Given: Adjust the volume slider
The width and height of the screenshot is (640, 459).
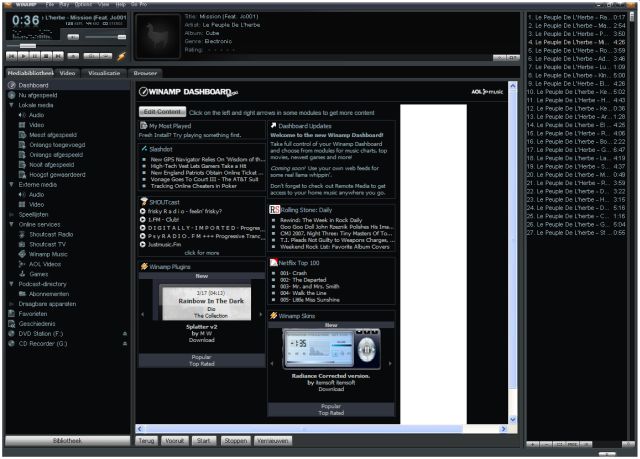Looking at the screenshot, I should point(106,37).
